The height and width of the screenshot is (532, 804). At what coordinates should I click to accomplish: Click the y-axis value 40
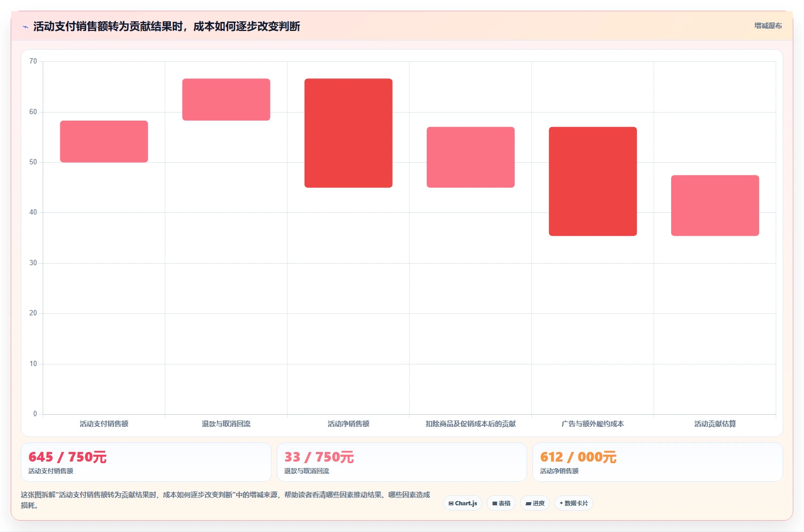click(x=33, y=212)
